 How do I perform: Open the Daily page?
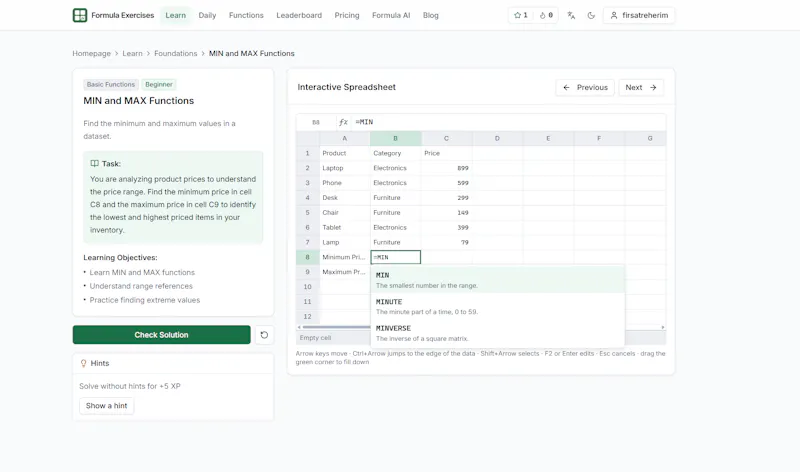coord(207,15)
